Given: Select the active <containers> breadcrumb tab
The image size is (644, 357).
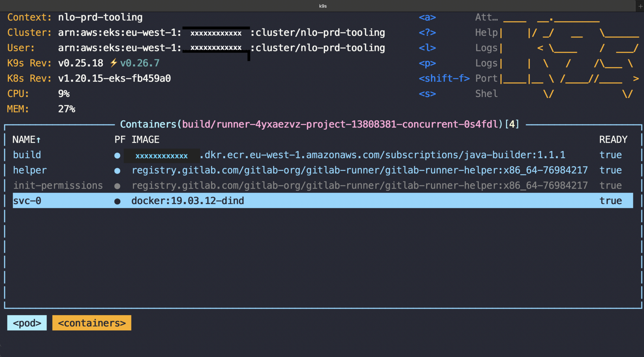Looking at the screenshot, I should (x=91, y=323).
